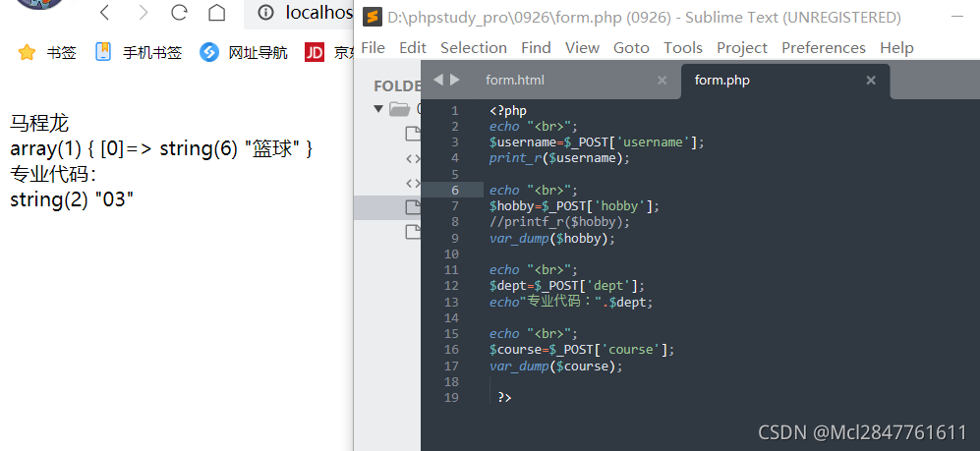Screen dimensions: 980x451
Task: Click the previous tab arrow
Action: click(437, 80)
